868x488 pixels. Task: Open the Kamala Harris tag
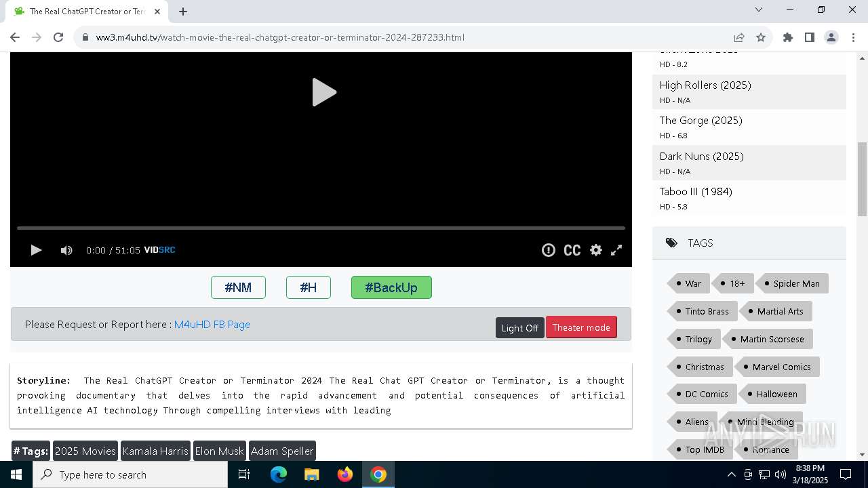155,451
